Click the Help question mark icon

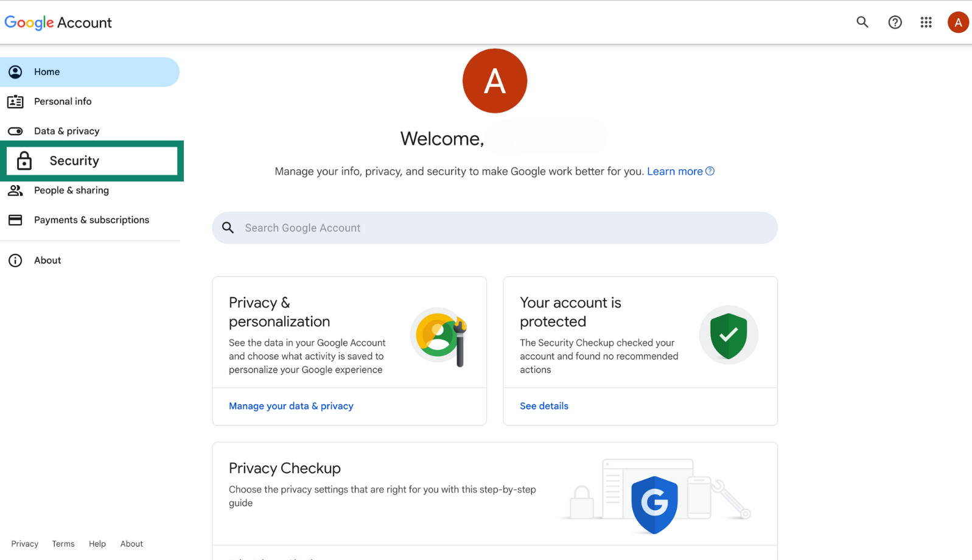pyautogui.click(x=895, y=22)
